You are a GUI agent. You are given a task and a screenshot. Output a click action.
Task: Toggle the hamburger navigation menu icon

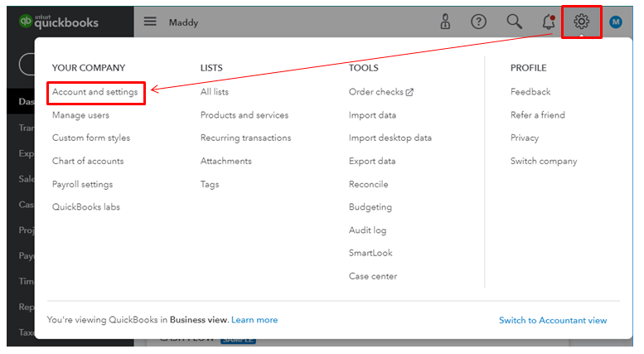click(x=150, y=22)
